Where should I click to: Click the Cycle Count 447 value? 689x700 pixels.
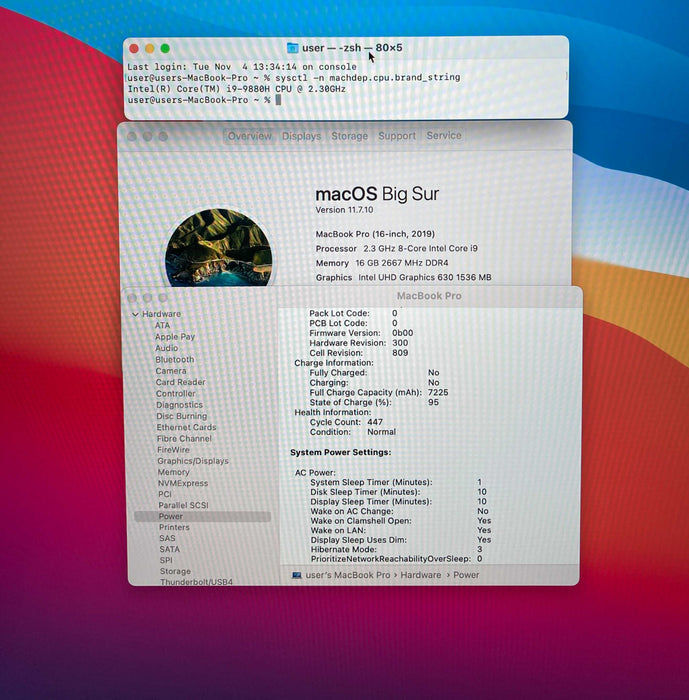pos(375,422)
